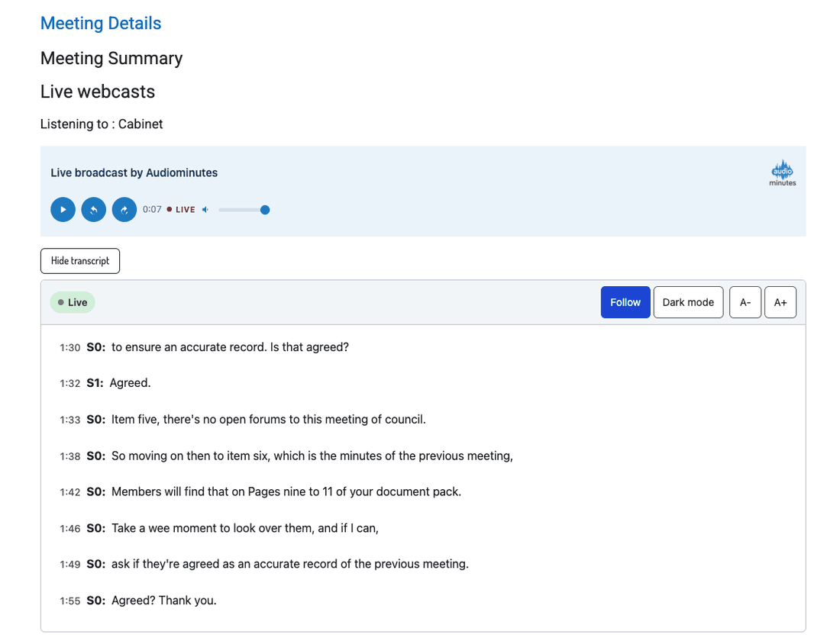
Task: Select the line "ask if they're agreed as an accurate record"
Action: click(x=290, y=564)
